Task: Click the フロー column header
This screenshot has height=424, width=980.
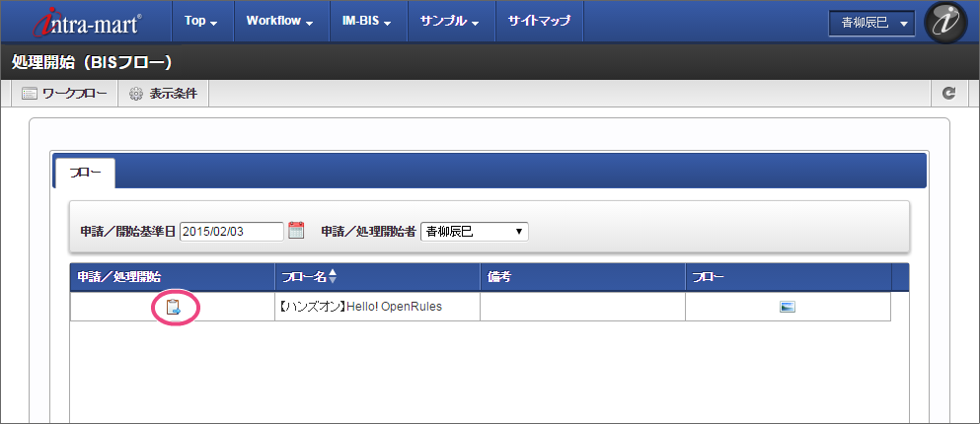Action: tap(789, 277)
